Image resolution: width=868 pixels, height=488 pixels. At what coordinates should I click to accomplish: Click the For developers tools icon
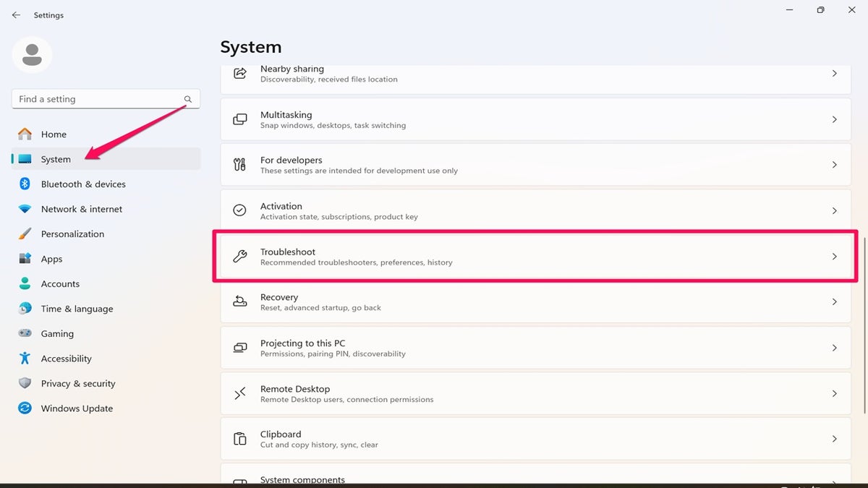point(240,165)
